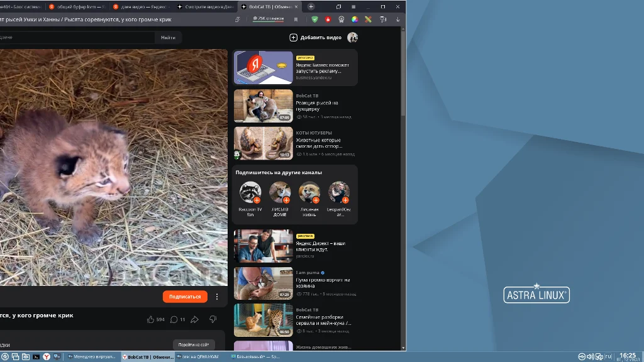Launch Yandex Browser from taskbar quick launch
This screenshot has width=644, height=362.
[47, 357]
